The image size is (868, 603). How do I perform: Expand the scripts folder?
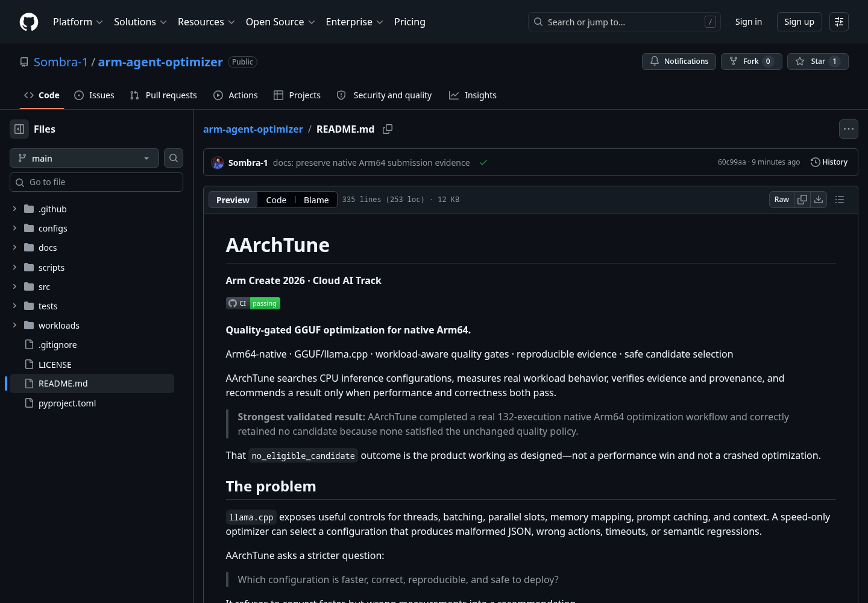[14, 267]
